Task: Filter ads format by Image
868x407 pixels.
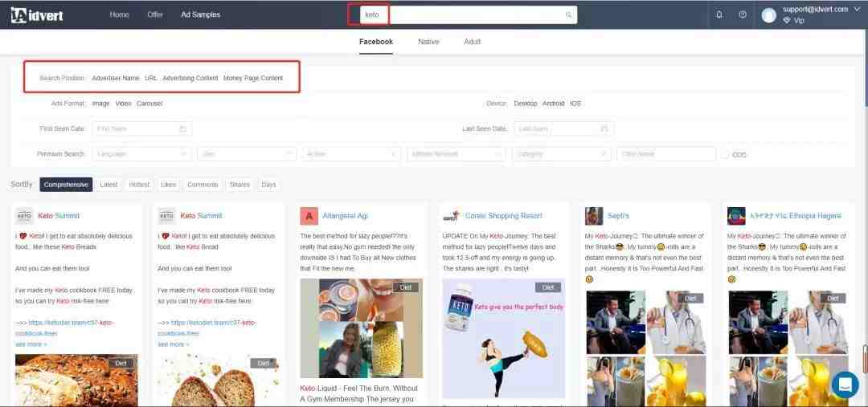Action: (x=100, y=104)
